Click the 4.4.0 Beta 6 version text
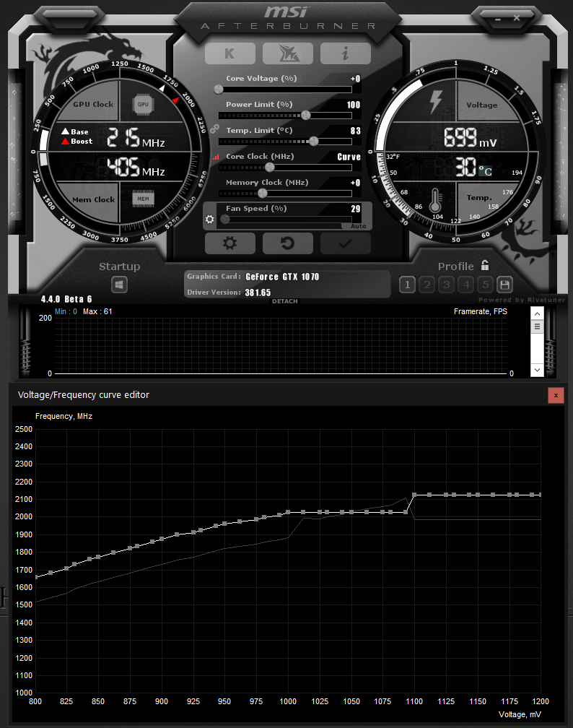573x728 pixels. [66, 299]
